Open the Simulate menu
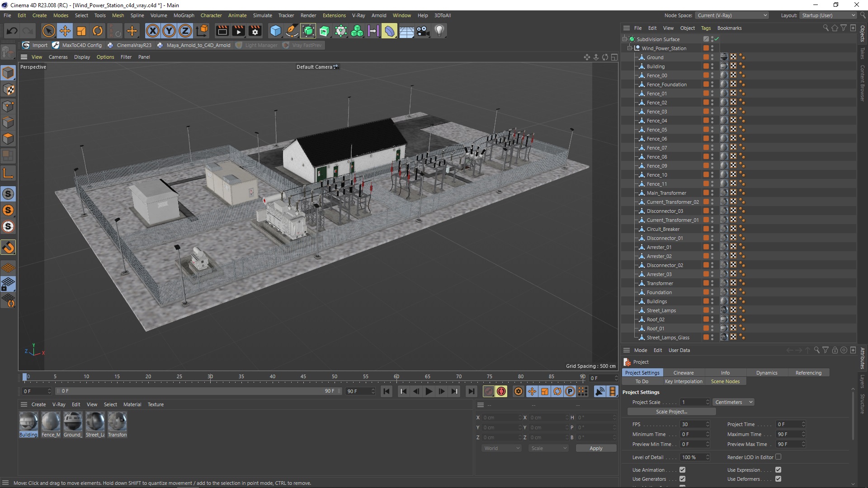Screen dimensions: 868x488 [x=262, y=15]
